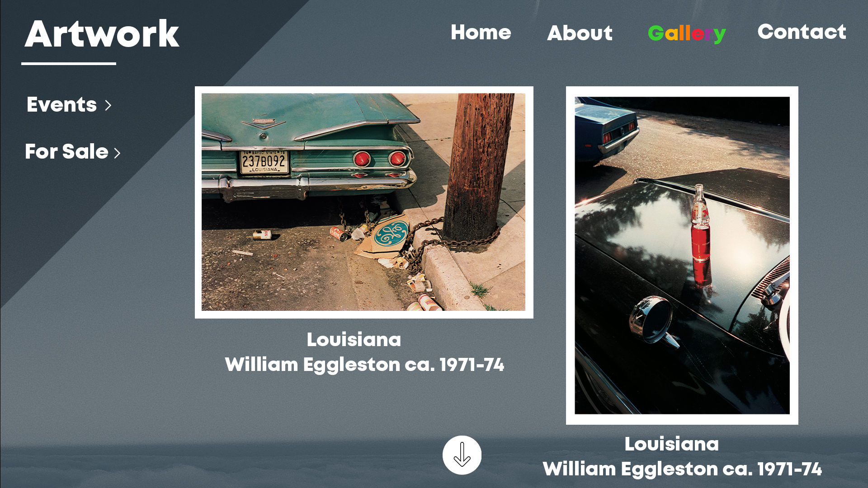Click the Louisiana caption under teal car photo
The height and width of the screenshot is (488, 868).
click(354, 340)
